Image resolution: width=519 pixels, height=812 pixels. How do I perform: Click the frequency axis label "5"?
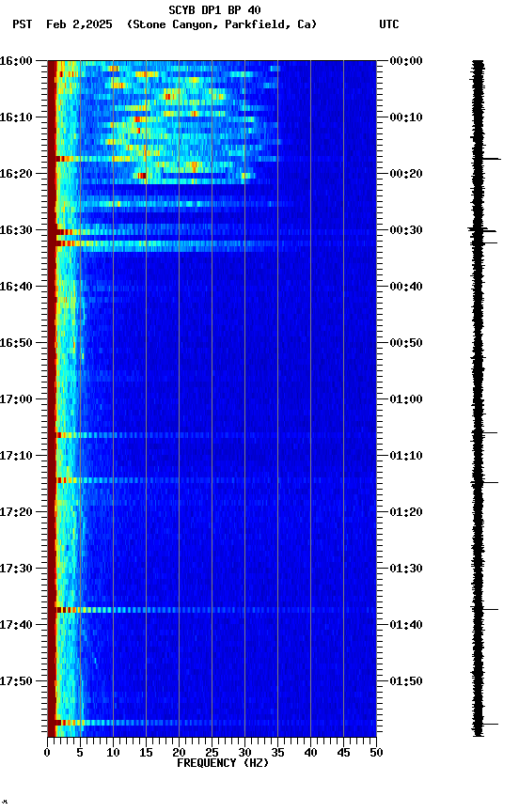click(80, 753)
